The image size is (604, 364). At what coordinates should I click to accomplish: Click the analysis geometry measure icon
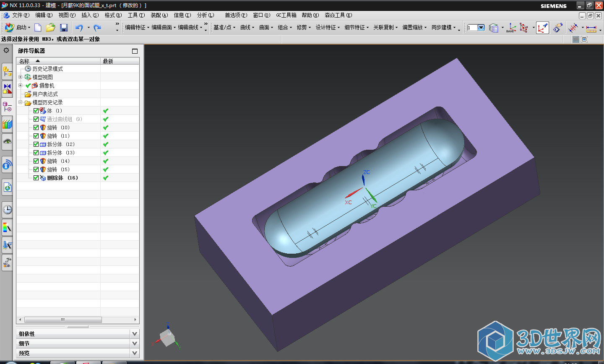click(x=573, y=28)
